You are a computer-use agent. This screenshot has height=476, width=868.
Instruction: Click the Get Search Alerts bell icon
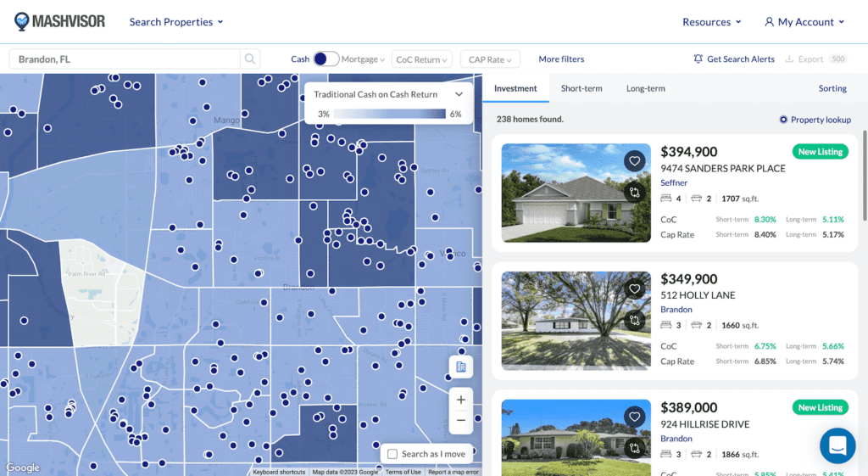point(698,59)
